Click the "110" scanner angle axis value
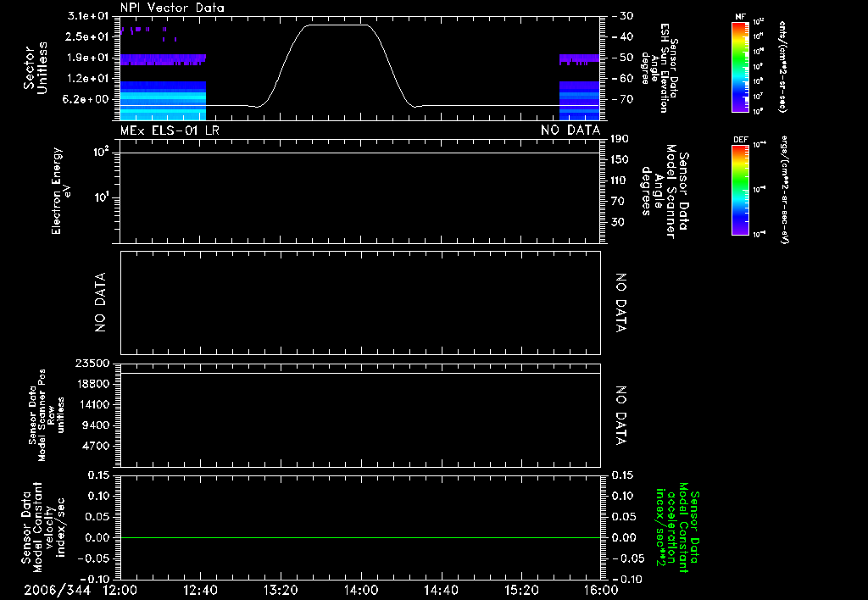The width and height of the screenshot is (868, 600). [x=620, y=181]
